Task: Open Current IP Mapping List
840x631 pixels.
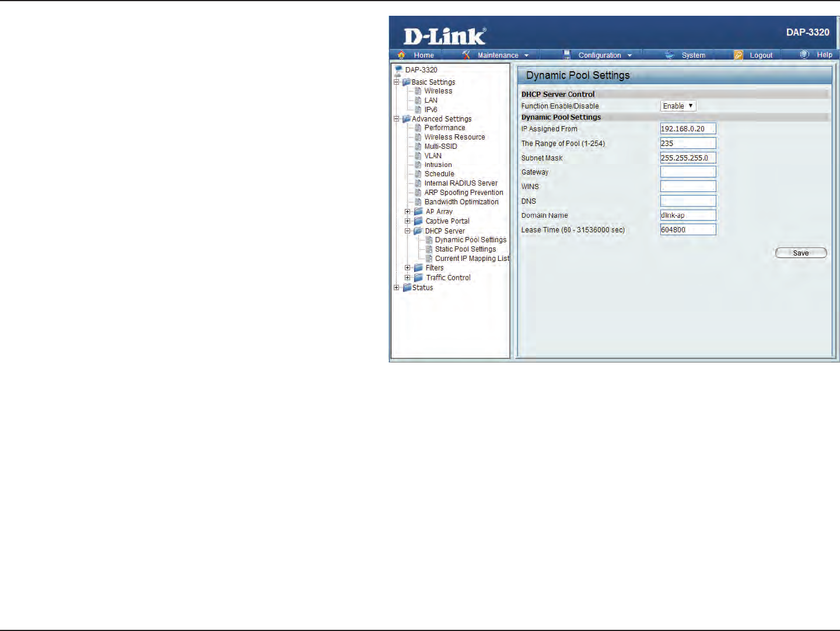Action: (x=472, y=259)
